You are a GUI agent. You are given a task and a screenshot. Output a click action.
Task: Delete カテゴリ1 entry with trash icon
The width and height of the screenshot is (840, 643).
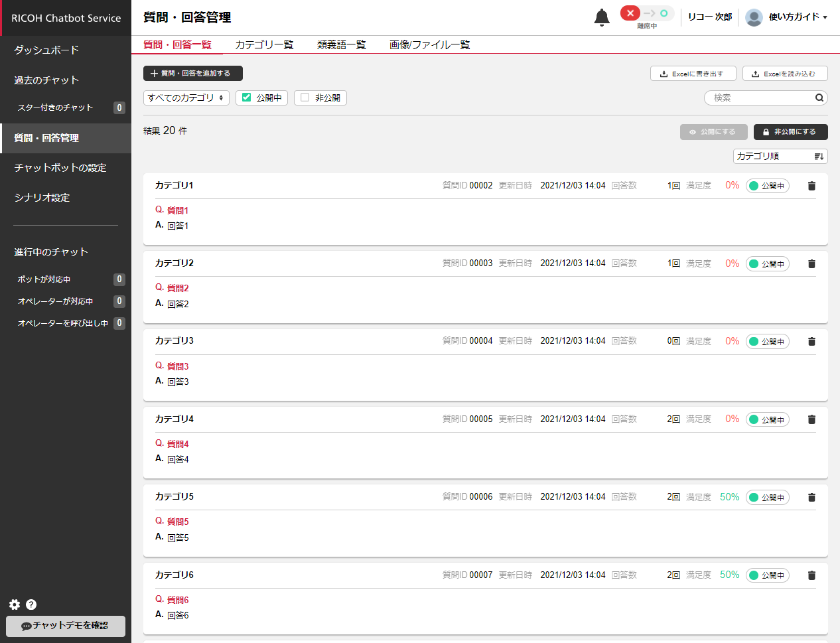pyautogui.click(x=811, y=186)
